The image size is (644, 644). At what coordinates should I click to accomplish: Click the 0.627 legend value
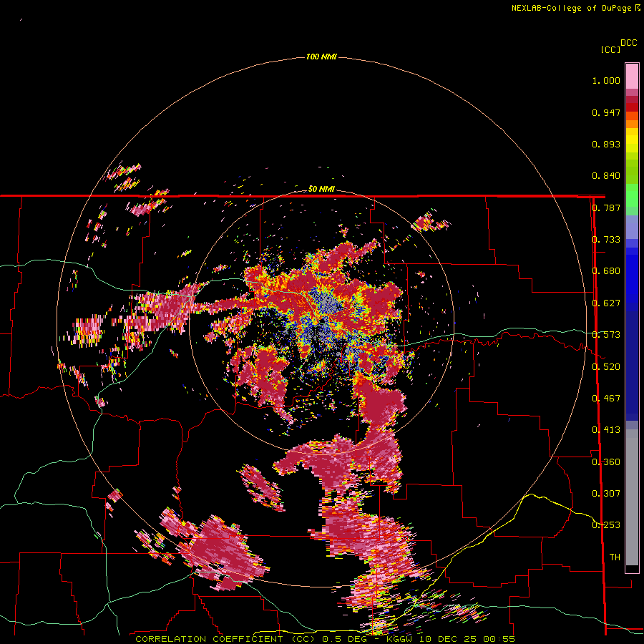click(x=606, y=303)
